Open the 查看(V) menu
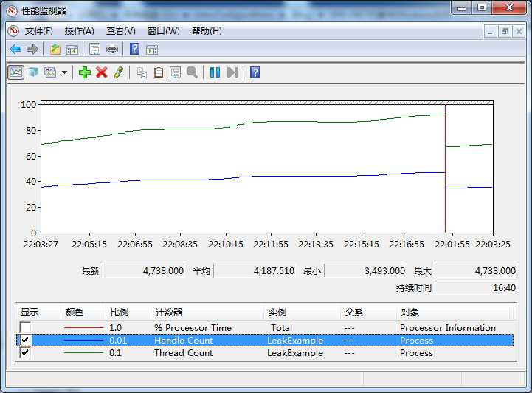This screenshot has height=393, width=532. point(121,31)
